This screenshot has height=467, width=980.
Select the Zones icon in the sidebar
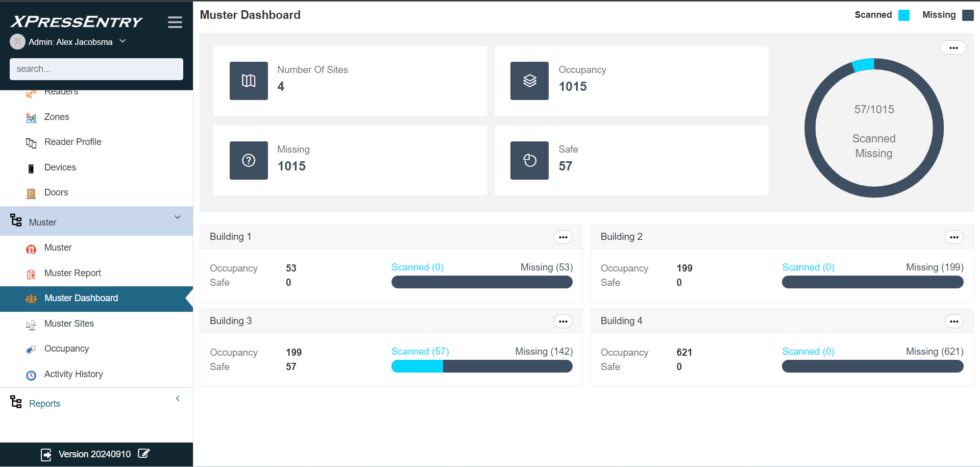pyautogui.click(x=31, y=117)
